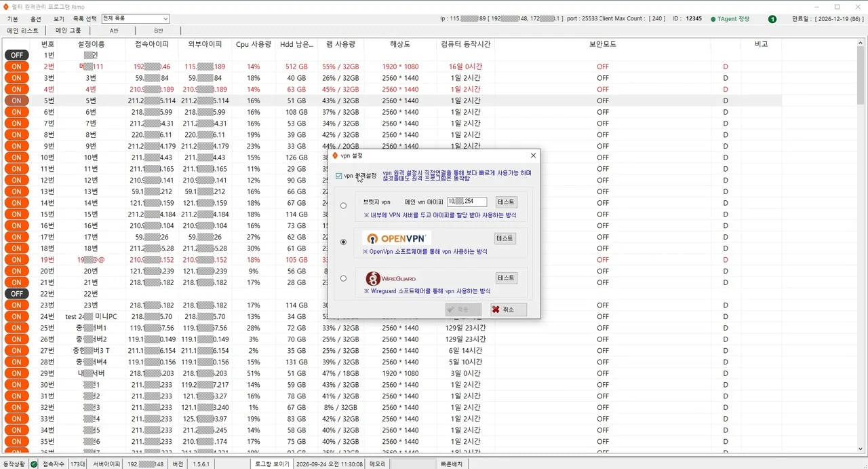
Task: Click the 메인 vm 아이피 input field
Action: [x=467, y=202]
